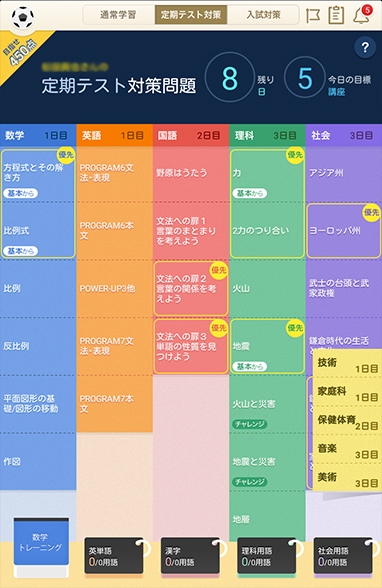
Task: Tap today's goal 5 circle
Action: click(305, 78)
